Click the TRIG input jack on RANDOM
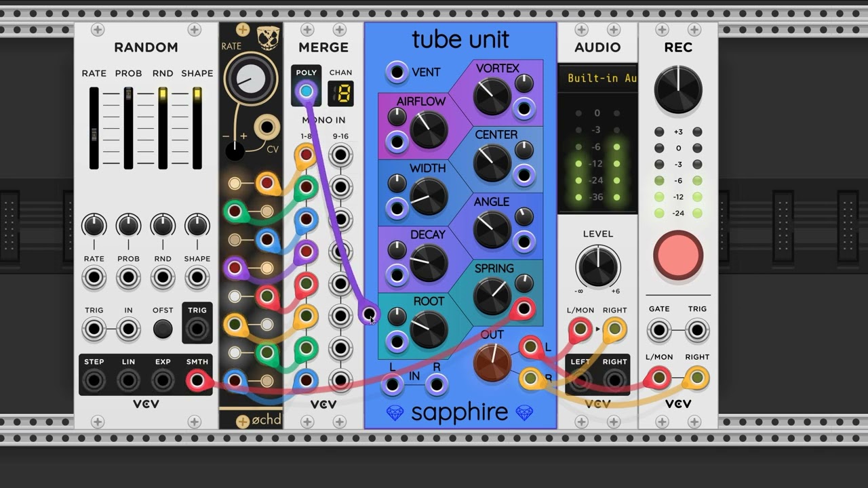868x488 pixels. [94, 329]
